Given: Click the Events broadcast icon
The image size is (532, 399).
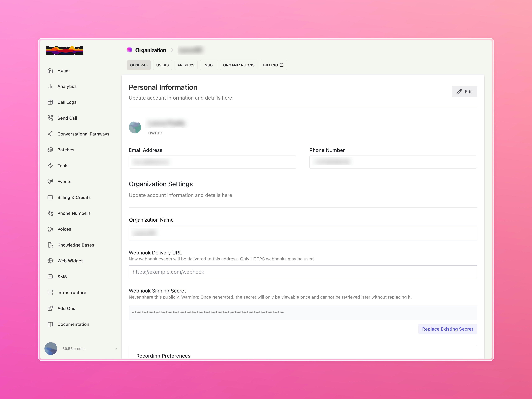Looking at the screenshot, I should pyautogui.click(x=50, y=182).
